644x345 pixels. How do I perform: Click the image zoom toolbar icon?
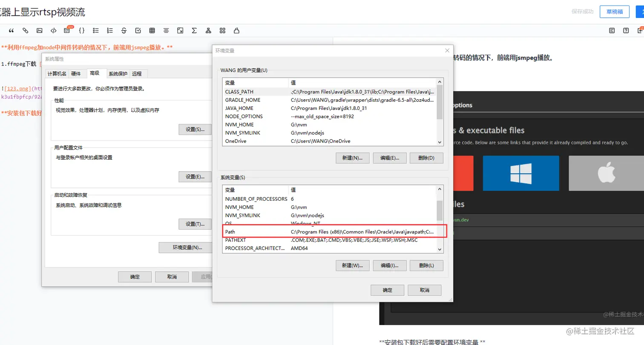[x=180, y=31]
